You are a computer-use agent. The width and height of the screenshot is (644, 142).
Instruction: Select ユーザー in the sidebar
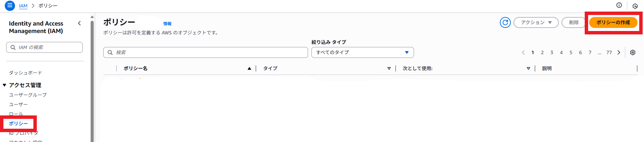point(18,104)
